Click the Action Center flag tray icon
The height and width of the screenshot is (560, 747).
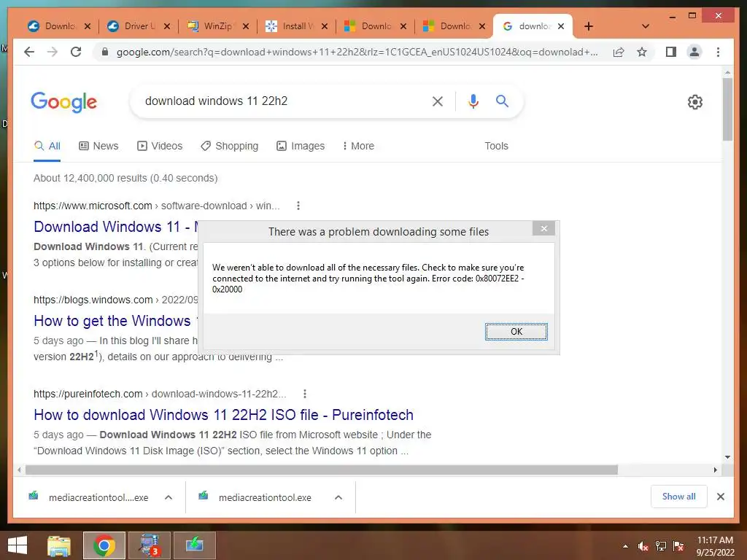click(678, 546)
